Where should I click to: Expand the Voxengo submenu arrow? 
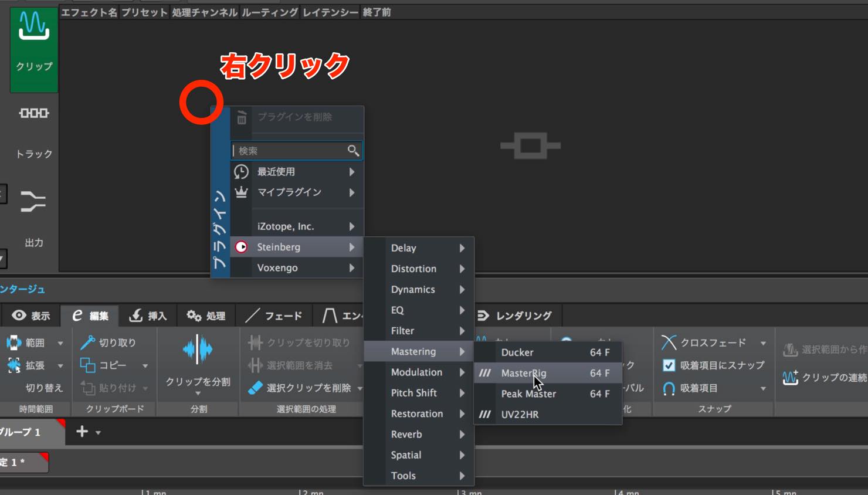352,268
